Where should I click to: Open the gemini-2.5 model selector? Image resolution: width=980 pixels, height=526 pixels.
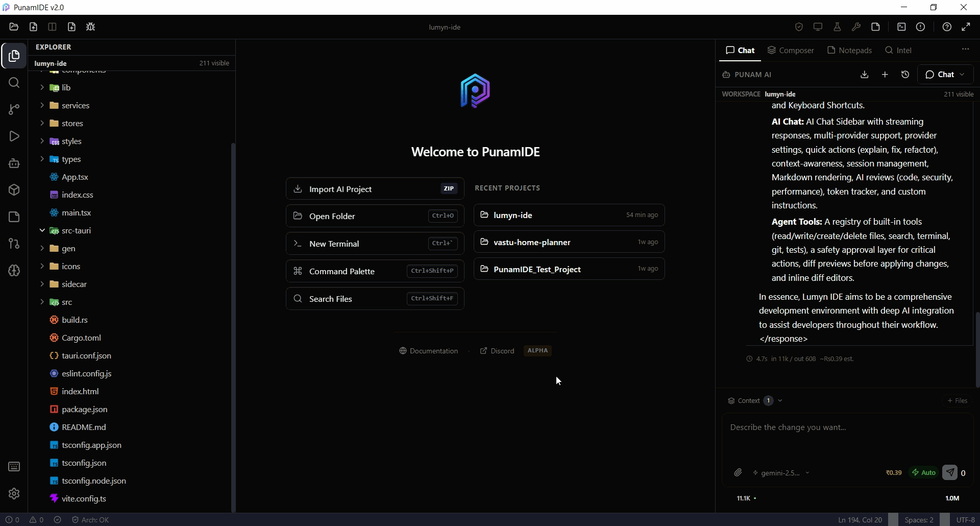[x=781, y=473]
